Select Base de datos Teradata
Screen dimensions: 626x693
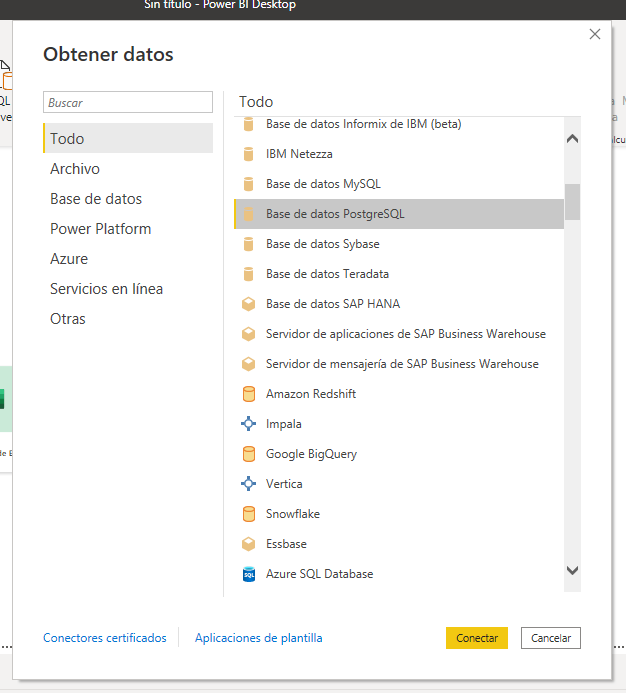click(x=399, y=274)
